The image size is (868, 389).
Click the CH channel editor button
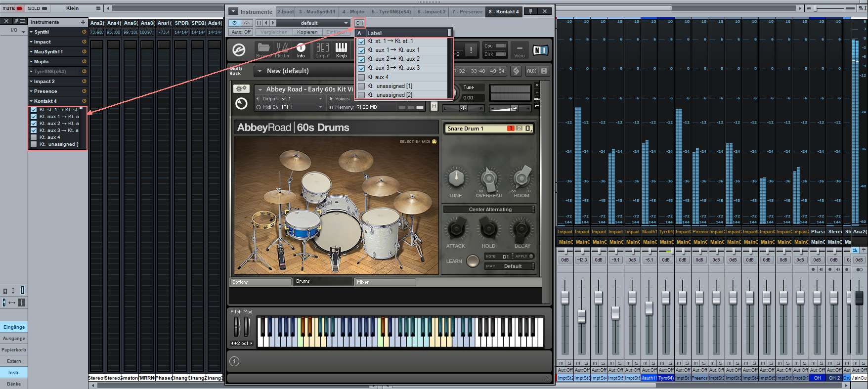(x=359, y=23)
